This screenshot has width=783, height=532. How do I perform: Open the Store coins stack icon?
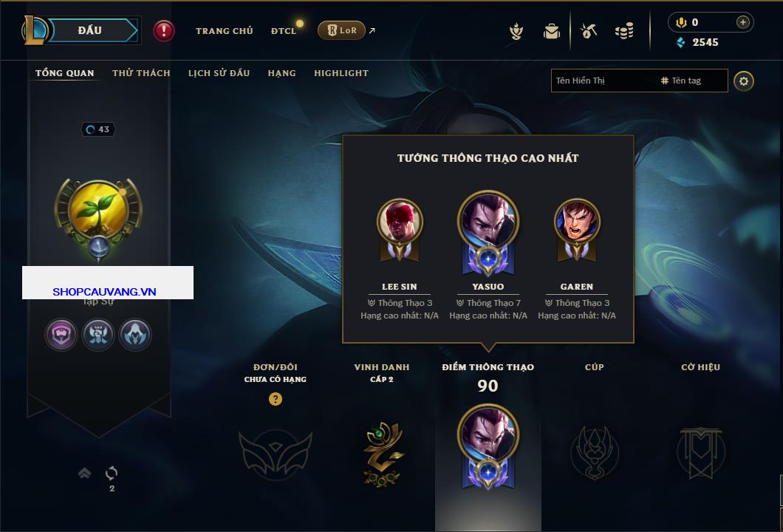point(624,31)
